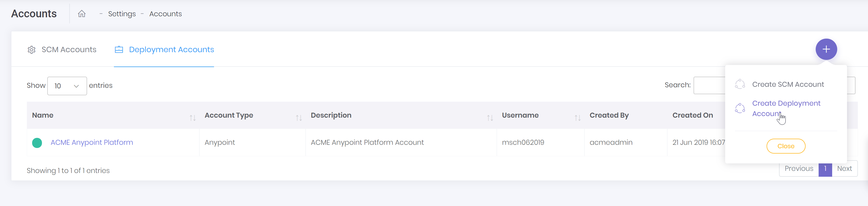Image resolution: width=868 pixels, height=206 pixels.
Task: Go to the Previous page
Action: (799, 168)
